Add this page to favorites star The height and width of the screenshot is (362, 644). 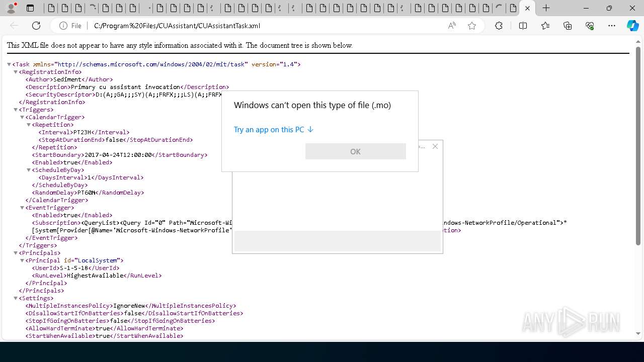click(x=472, y=26)
